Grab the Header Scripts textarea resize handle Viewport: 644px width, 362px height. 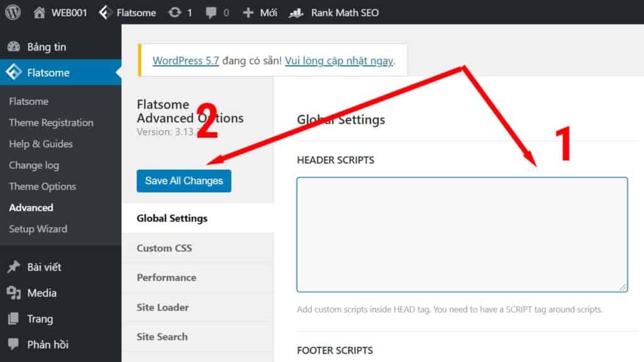click(x=623, y=287)
